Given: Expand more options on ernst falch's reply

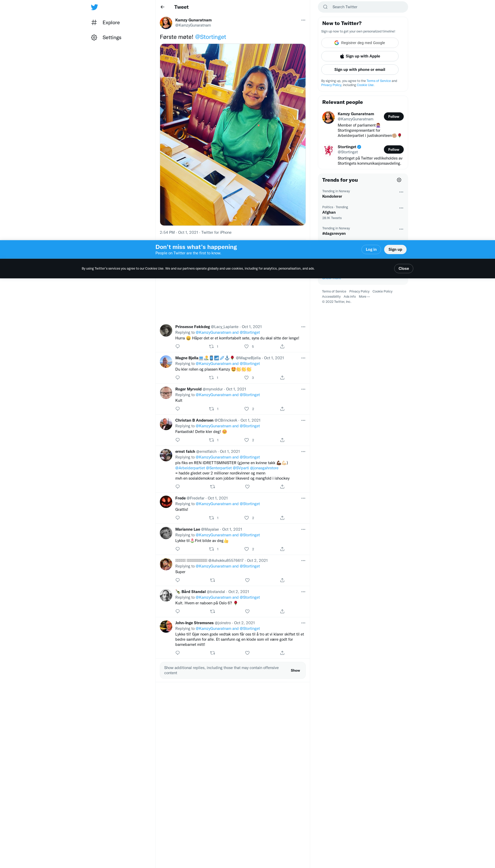Looking at the screenshot, I should 303,452.
